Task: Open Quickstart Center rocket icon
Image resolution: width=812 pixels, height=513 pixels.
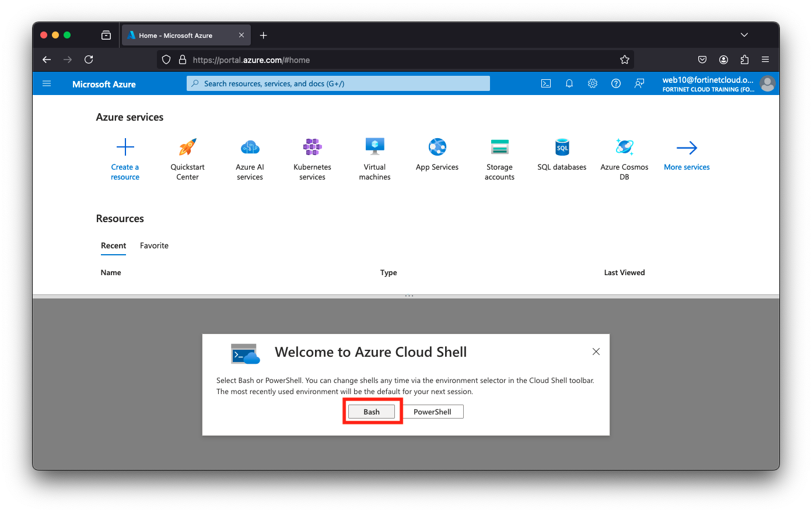Action: [x=188, y=147]
